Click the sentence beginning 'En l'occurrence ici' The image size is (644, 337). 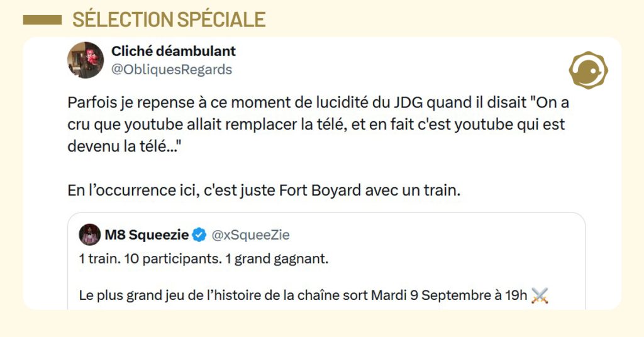[264, 191]
